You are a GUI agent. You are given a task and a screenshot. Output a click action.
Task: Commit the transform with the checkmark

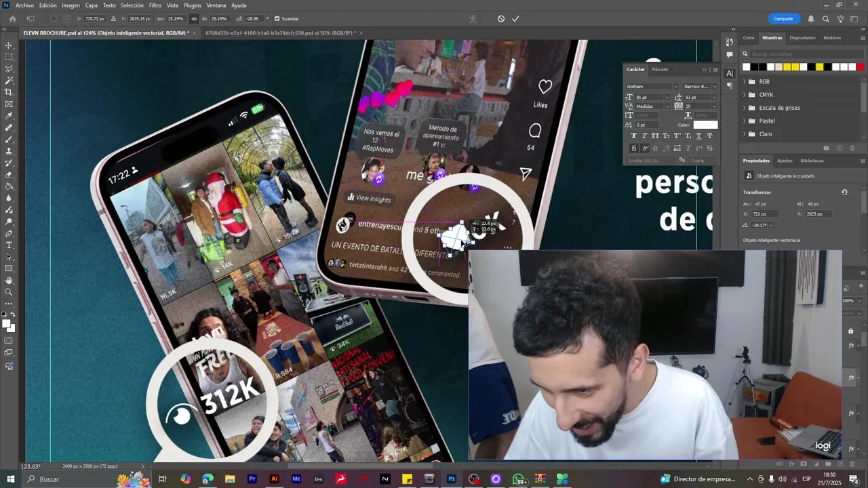point(515,18)
